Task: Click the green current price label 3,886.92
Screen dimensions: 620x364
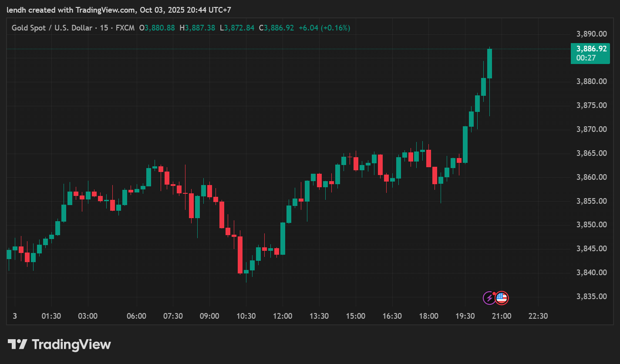Action: (591, 49)
